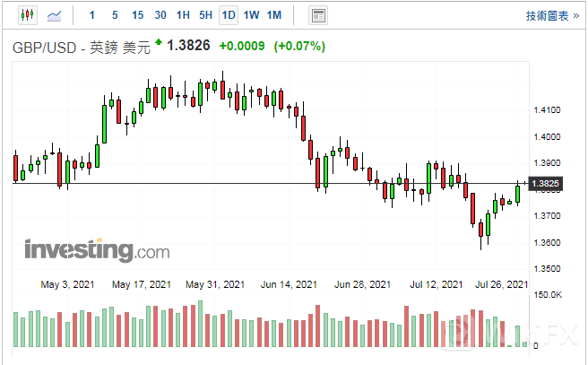Click the green up-arrow price indicator
Screen dimensions: 588x365
pos(159,42)
